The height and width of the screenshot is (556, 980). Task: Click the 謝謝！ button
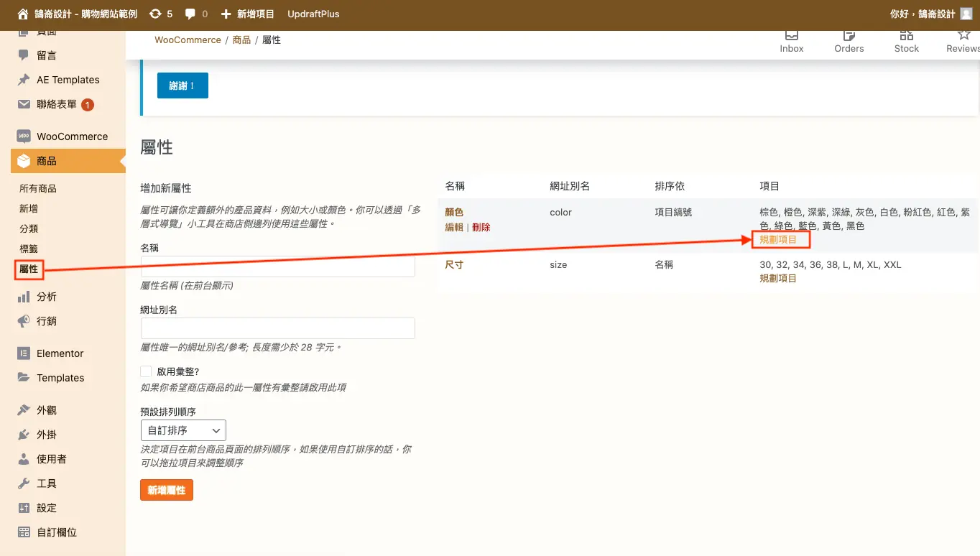click(182, 85)
